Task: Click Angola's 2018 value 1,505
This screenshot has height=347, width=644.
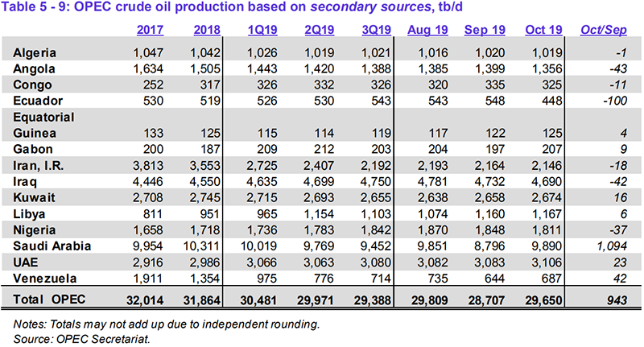Action: tap(205, 69)
